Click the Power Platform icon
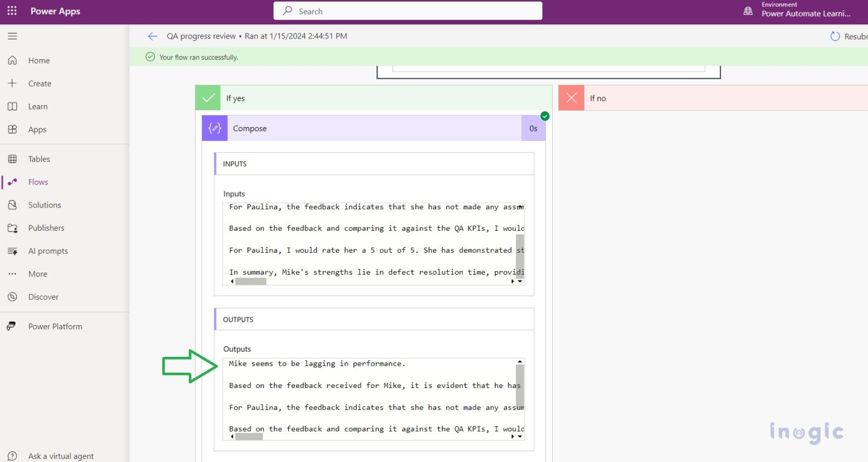 click(x=12, y=326)
